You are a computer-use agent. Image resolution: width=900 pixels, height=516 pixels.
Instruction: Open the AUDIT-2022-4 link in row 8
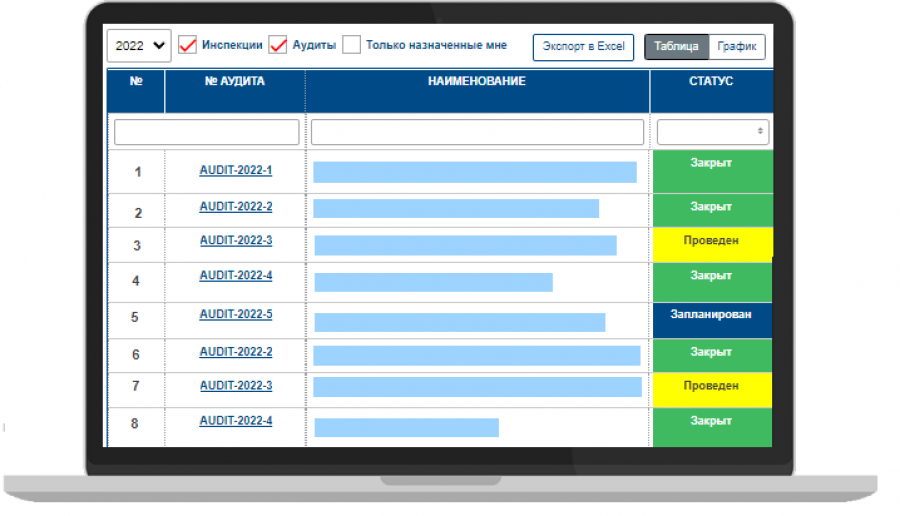pos(236,421)
